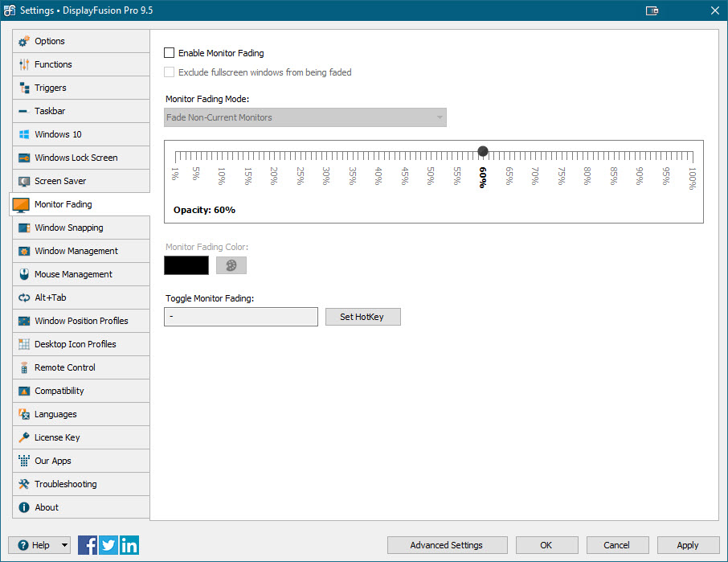Screen dimensions: 728x562
Task: Click the Windows Lock Screen icon
Action: click(24, 158)
